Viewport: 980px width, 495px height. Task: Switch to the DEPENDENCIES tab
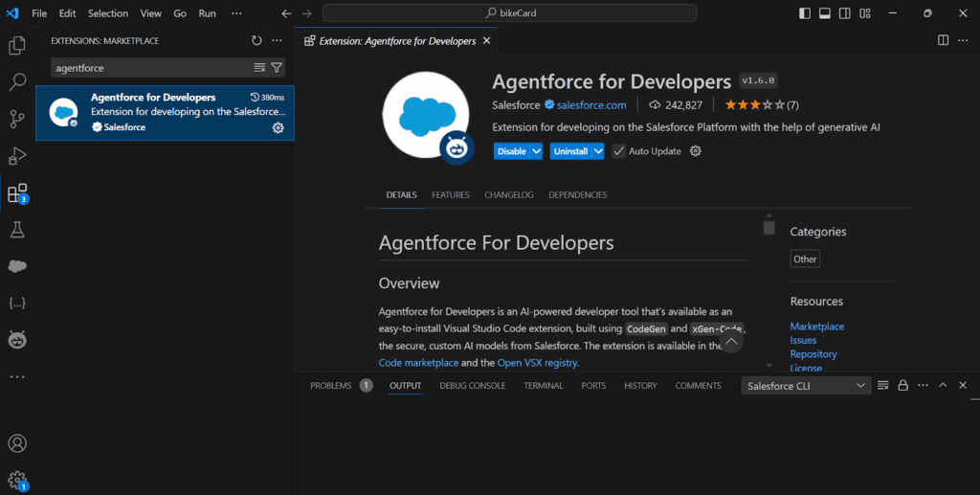(x=577, y=195)
